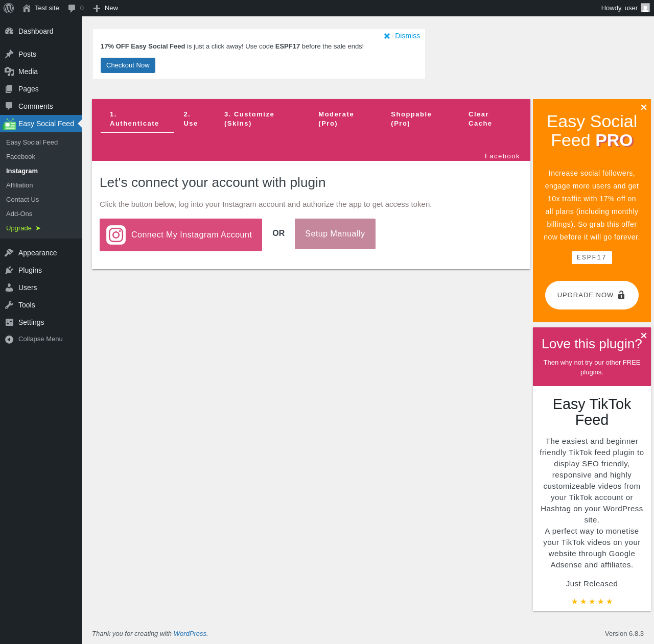Click the Pages icon in sidebar
The height and width of the screenshot is (644, 654).
(x=9, y=89)
